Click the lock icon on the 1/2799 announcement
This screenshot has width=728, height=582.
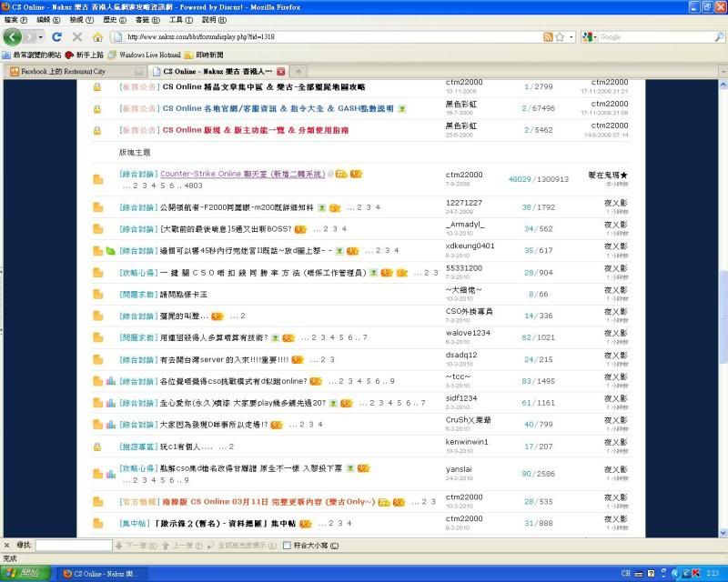click(x=97, y=86)
